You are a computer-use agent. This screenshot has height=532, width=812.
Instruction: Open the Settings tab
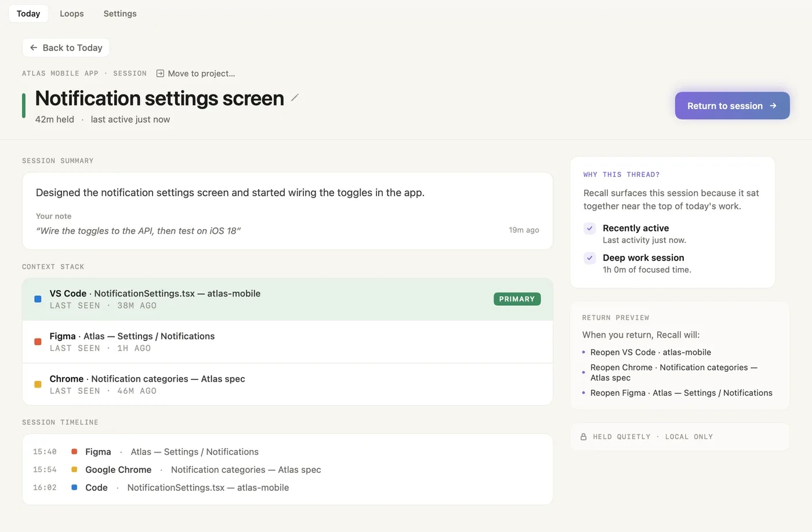click(x=120, y=13)
